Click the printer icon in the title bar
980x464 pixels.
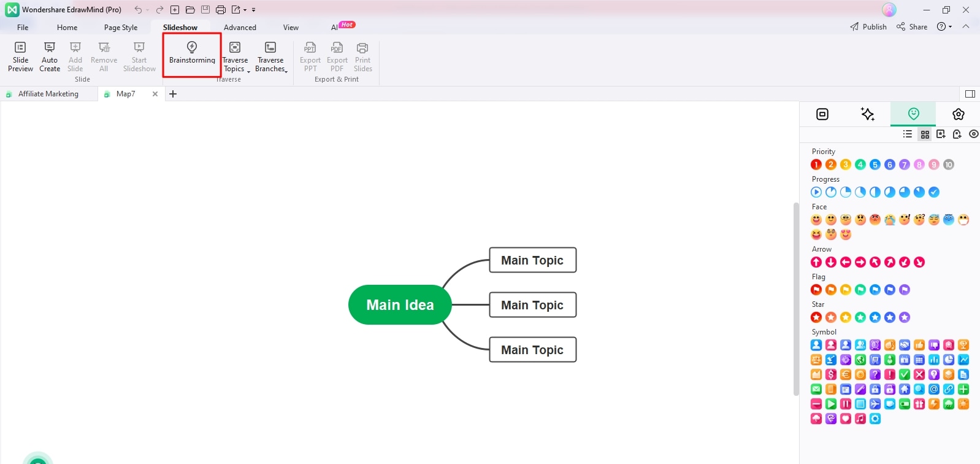221,10
